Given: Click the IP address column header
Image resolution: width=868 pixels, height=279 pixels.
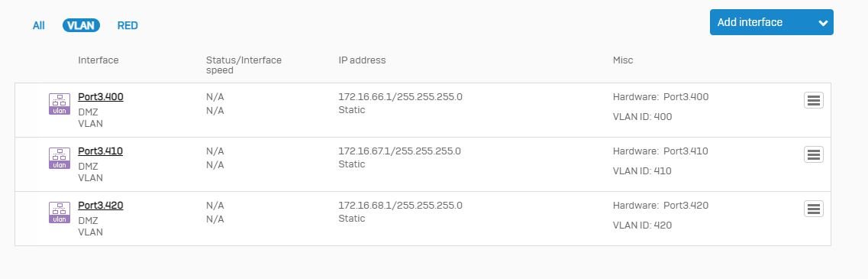Looking at the screenshot, I should (362, 60).
